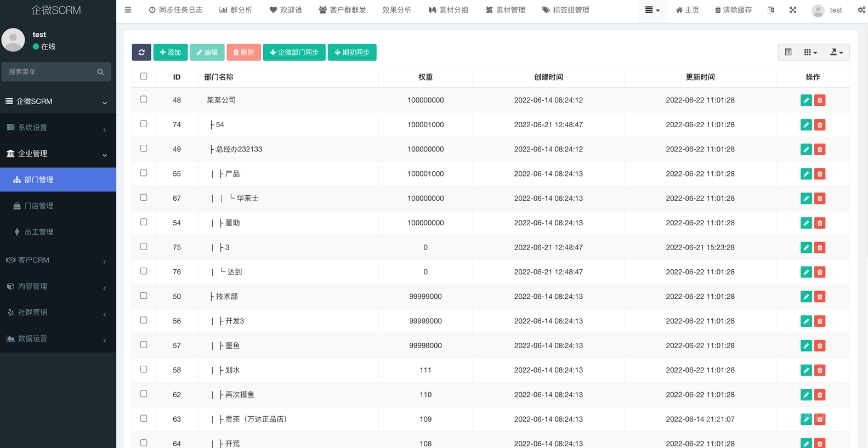Click the hamburger sidebar toggle icon
868x448 pixels.
coord(128,10)
